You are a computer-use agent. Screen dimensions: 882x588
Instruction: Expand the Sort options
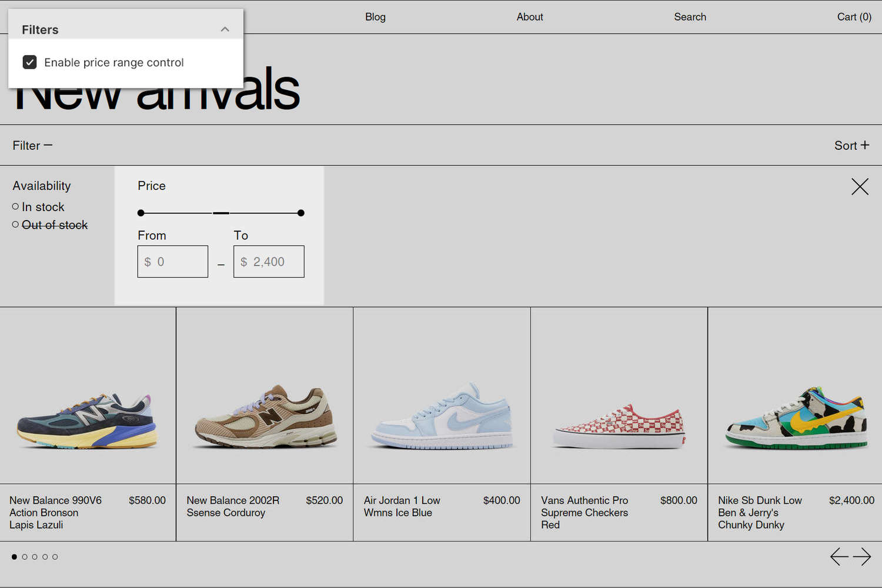point(851,145)
